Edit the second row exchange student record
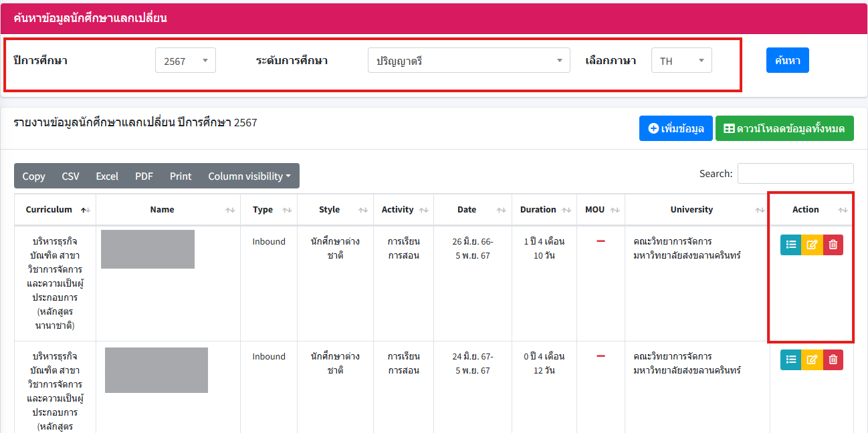 (812, 359)
